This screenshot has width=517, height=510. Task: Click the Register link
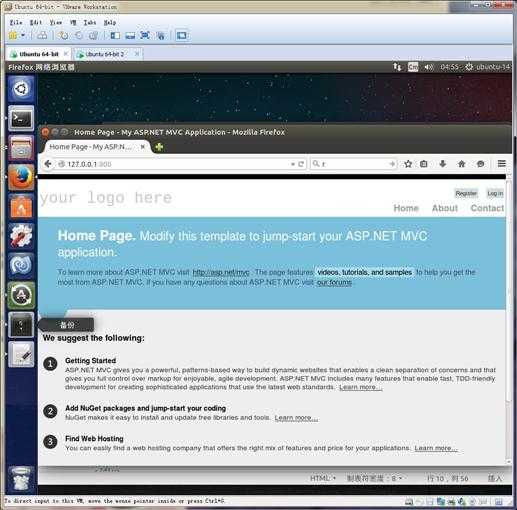pos(466,193)
